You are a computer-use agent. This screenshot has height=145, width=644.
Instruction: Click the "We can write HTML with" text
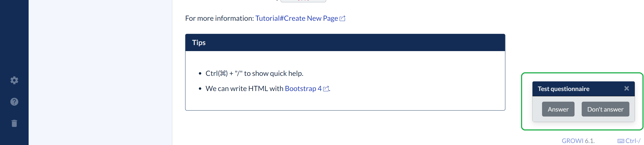click(244, 89)
